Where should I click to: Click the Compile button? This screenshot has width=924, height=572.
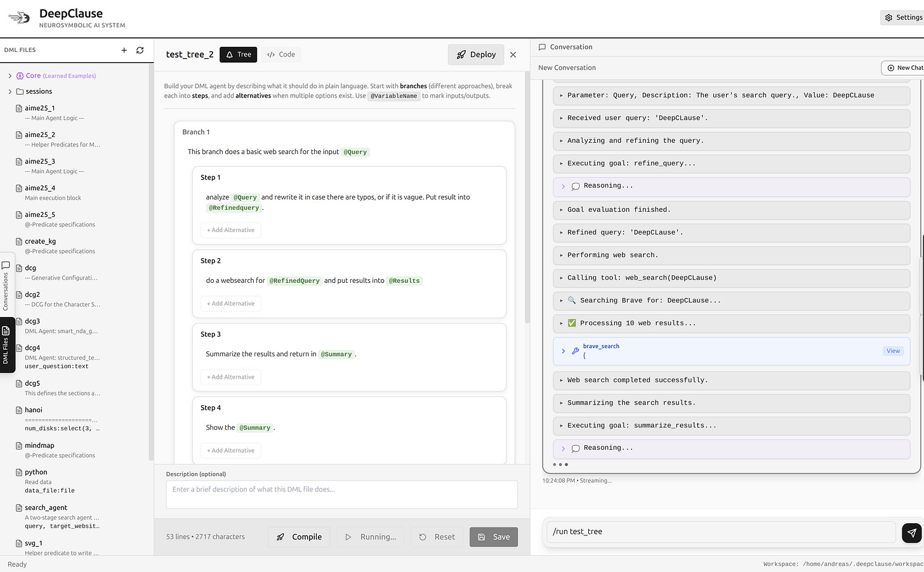pyautogui.click(x=299, y=537)
